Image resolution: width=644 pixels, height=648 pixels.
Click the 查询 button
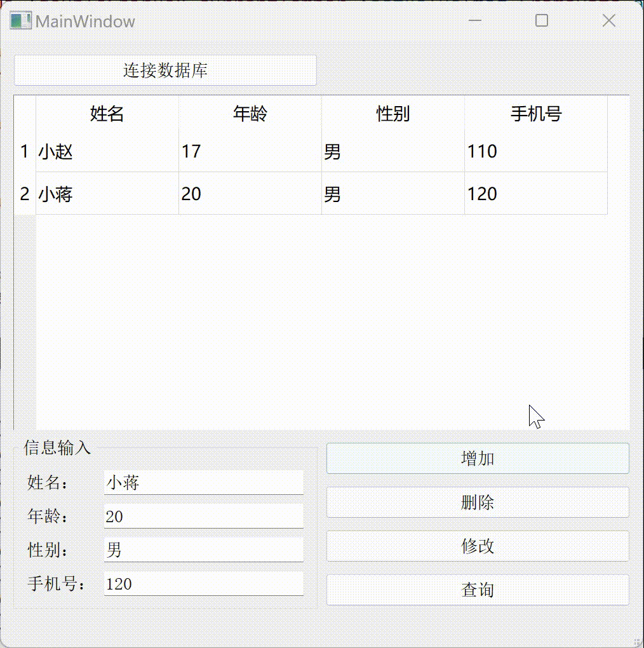click(478, 590)
